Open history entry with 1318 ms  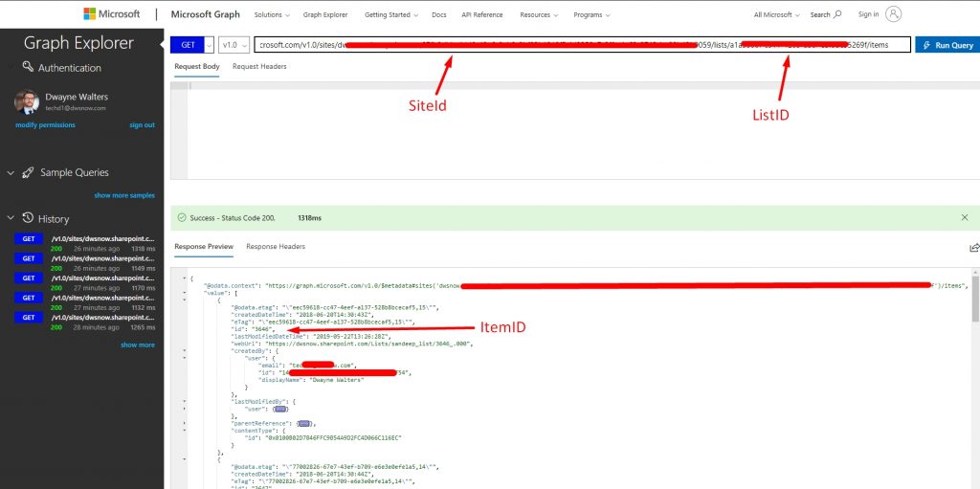tap(84, 243)
